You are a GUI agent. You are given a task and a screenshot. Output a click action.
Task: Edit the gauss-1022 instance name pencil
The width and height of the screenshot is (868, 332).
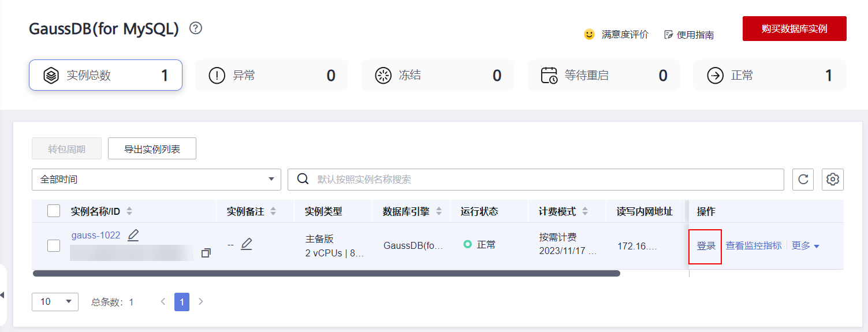coord(133,235)
